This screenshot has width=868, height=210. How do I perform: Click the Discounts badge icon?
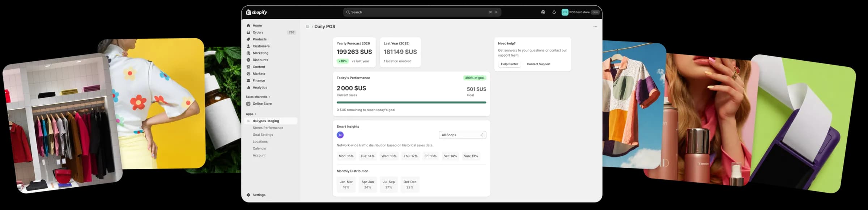click(248, 60)
